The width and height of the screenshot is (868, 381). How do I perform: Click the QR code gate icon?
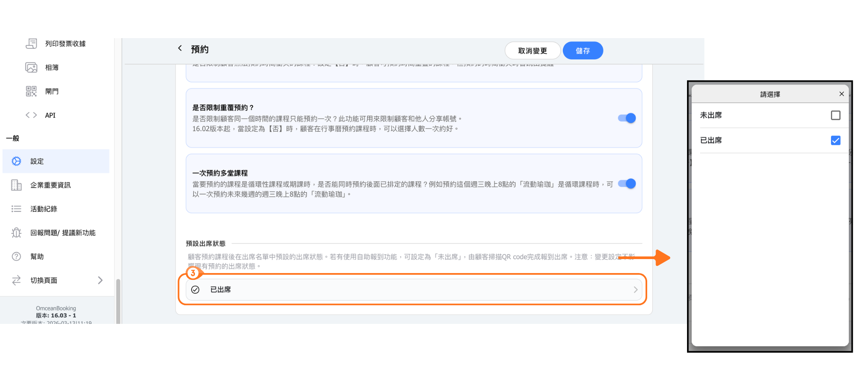[31, 91]
